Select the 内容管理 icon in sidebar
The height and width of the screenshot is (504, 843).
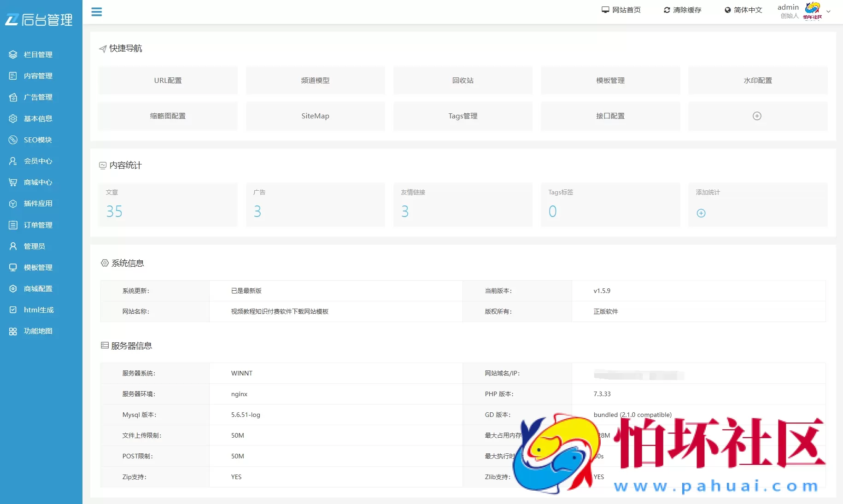coord(13,76)
